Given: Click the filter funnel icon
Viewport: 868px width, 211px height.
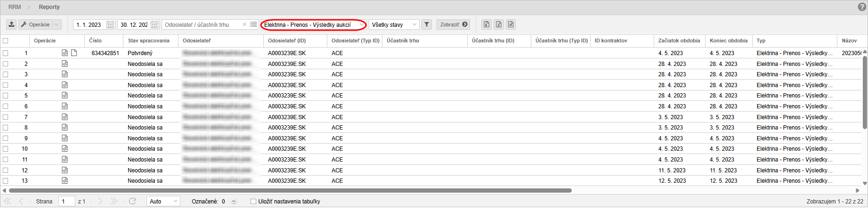Looking at the screenshot, I should coord(426,24).
